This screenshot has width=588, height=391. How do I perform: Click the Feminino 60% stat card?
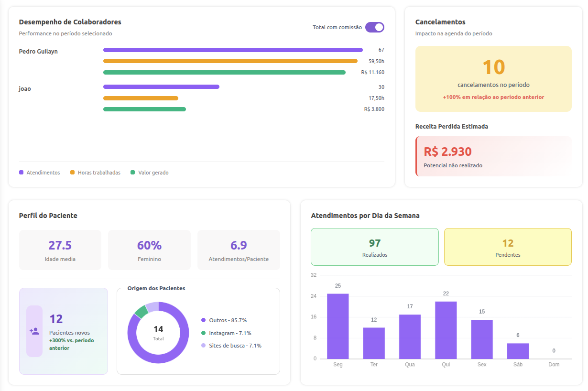pyautogui.click(x=149, y=250)
